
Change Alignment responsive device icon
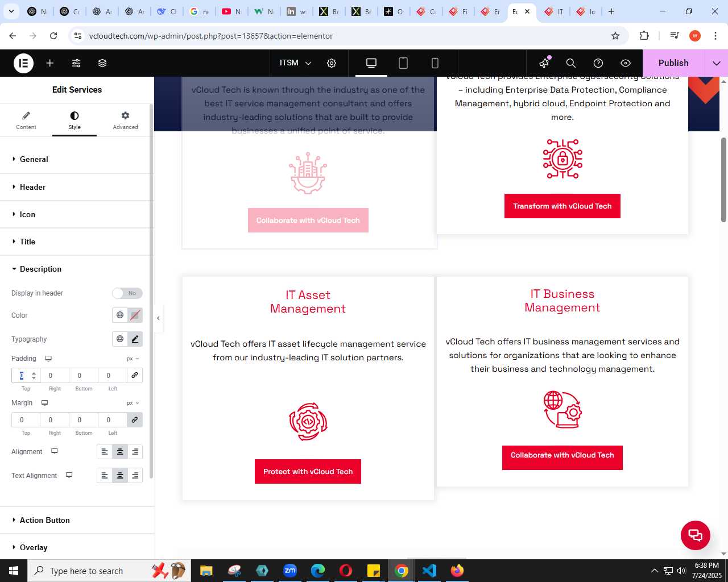[55, 451]
